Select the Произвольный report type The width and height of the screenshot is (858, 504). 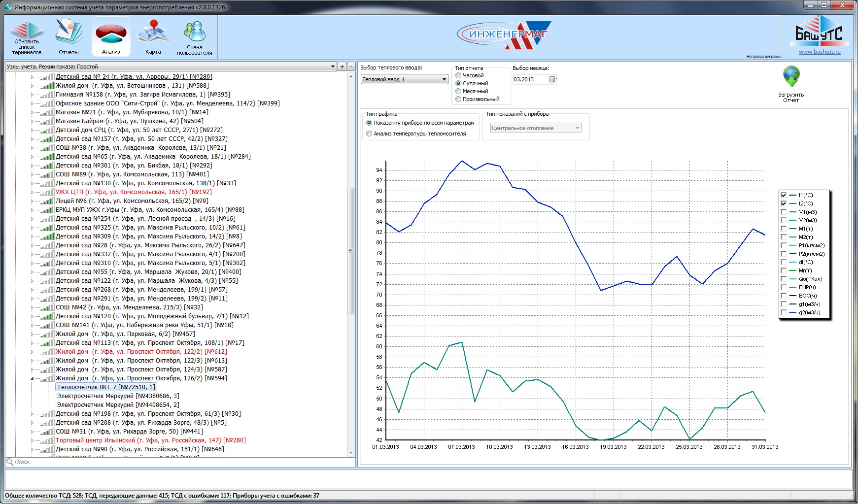[458, 99]
